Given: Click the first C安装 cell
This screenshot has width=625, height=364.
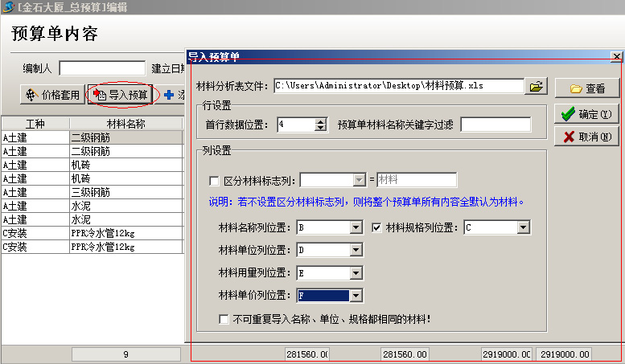Looking at the screenshot, I should pos(35,233).
